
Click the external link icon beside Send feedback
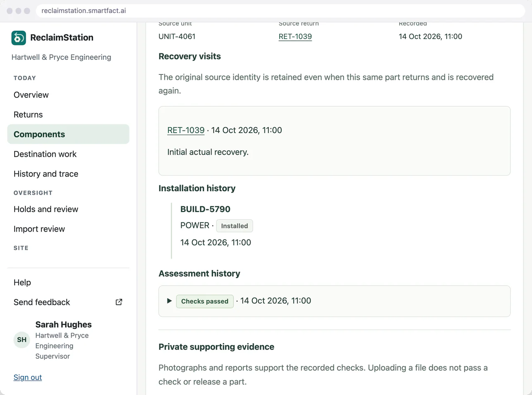tap(119, 302)
